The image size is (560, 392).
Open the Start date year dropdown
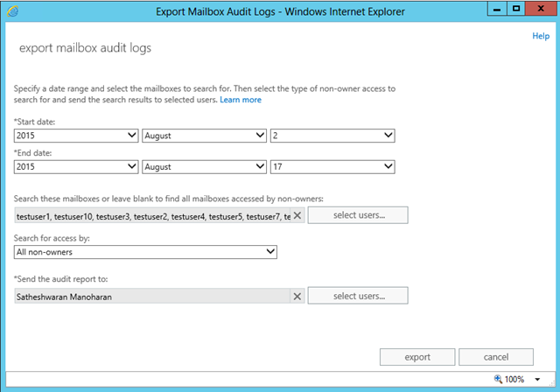click(76, 136)
